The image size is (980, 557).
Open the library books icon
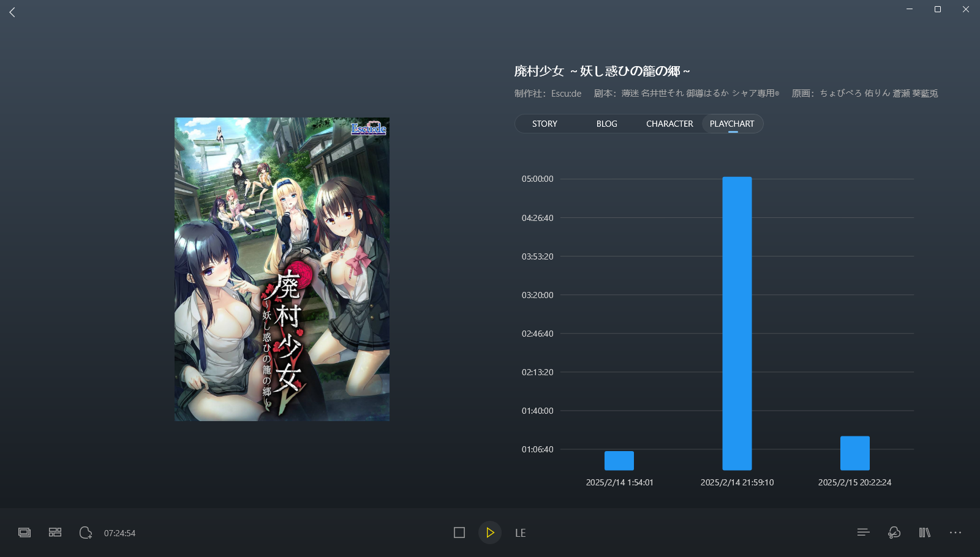tap(925, 533)
